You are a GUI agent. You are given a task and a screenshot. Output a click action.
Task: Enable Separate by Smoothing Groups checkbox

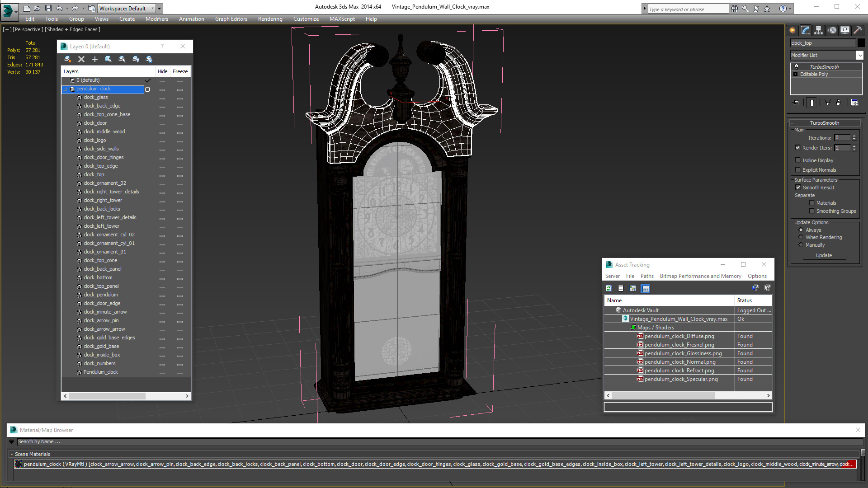pyautogui.click(x=812, y=211)
